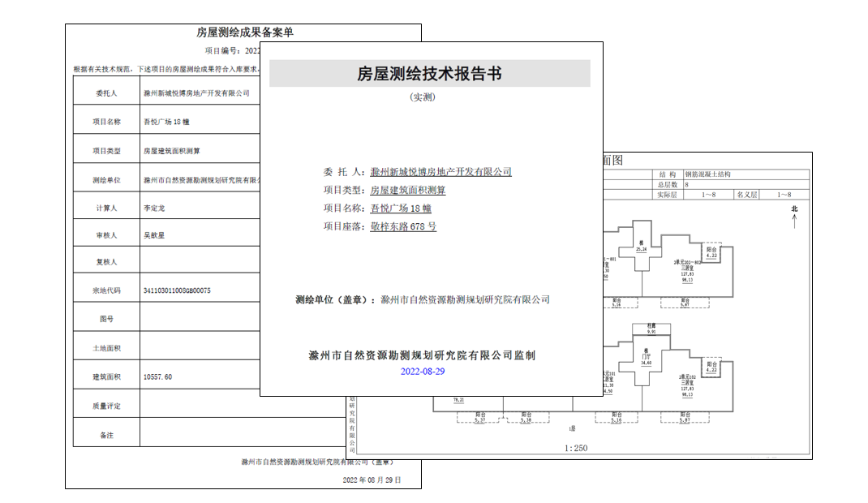
Task: Click the 结构 header cell on the floor plan
Action: (668, 174)
